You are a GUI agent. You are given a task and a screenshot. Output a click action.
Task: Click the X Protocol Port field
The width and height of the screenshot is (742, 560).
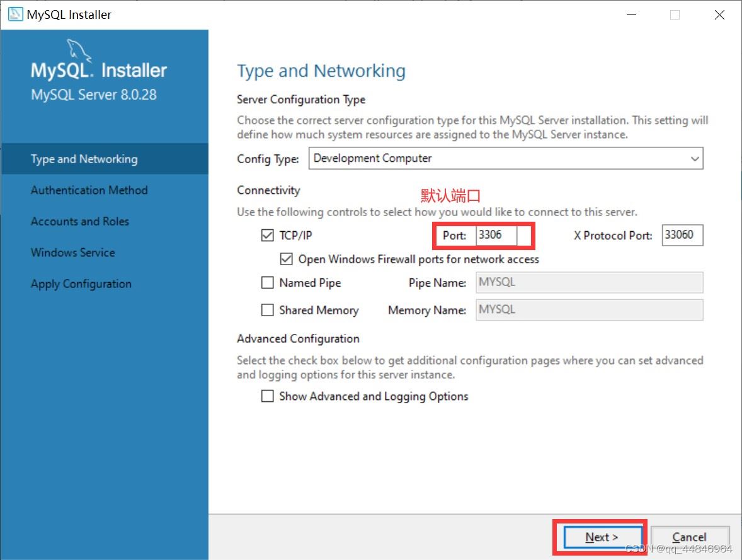coord(682,235)
